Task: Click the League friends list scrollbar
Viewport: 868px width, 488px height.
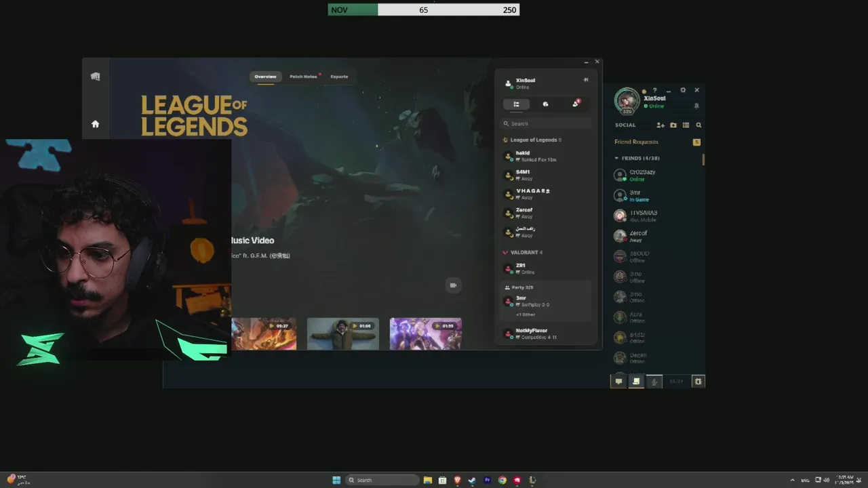Action: coord(703,160)
